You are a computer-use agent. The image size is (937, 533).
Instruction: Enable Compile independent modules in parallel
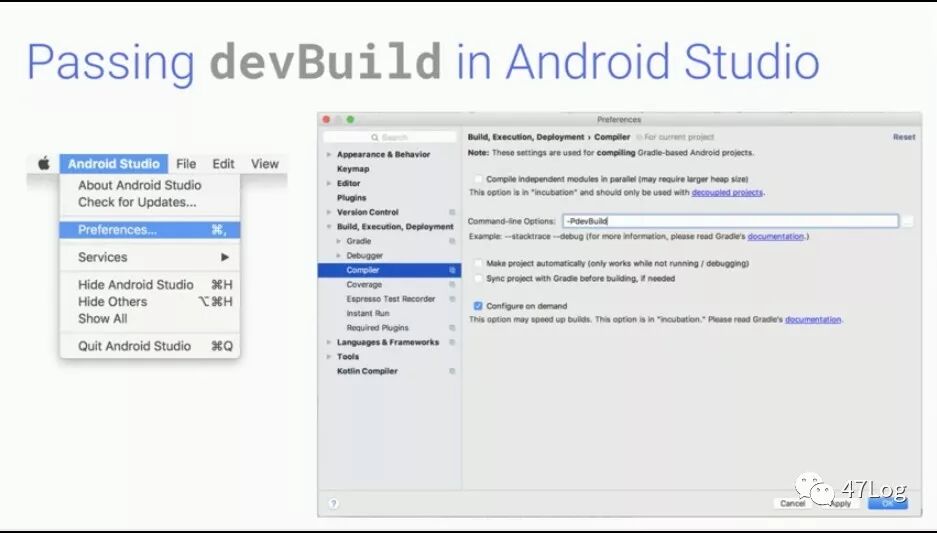tap(478, 179)
